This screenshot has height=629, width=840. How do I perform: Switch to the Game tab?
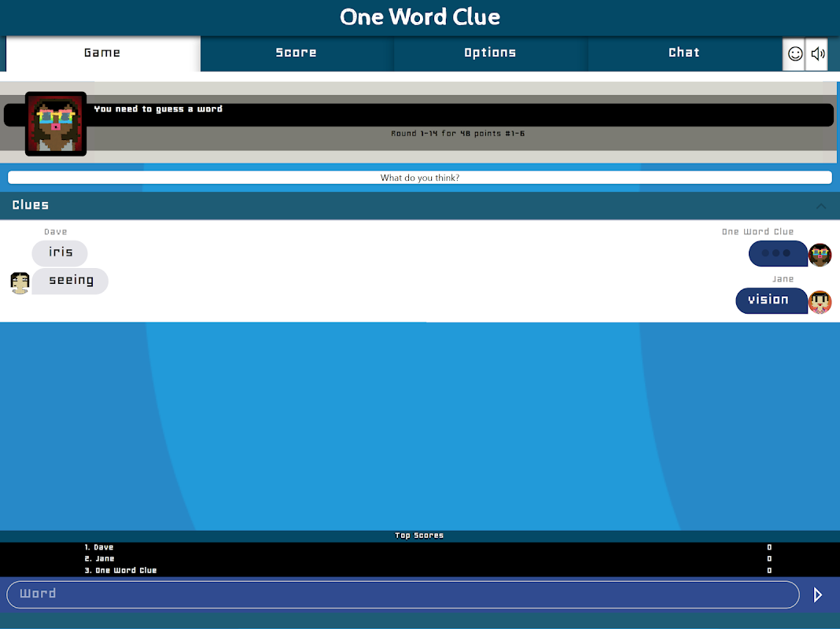point(102,53)
